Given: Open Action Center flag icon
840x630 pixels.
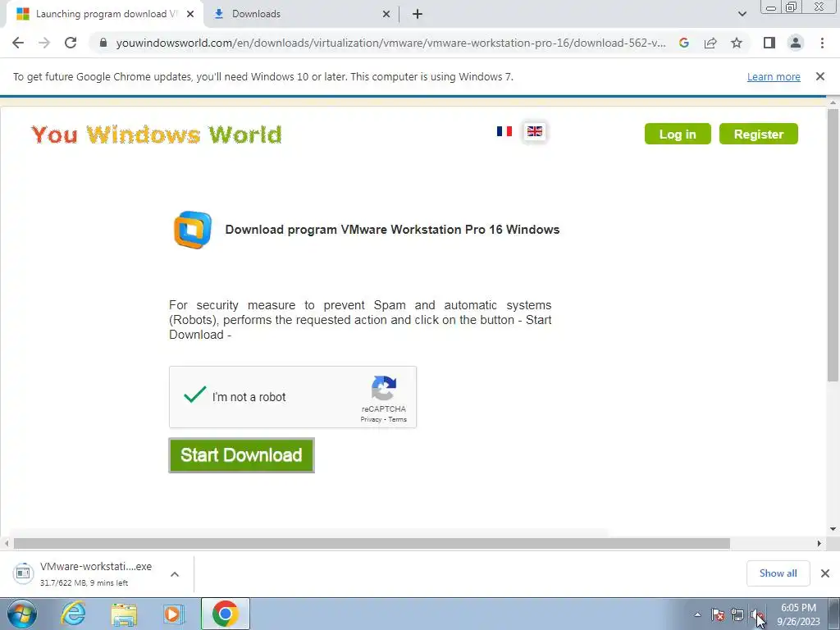Looking at the screenshot, I should click(x=718, y=614).
